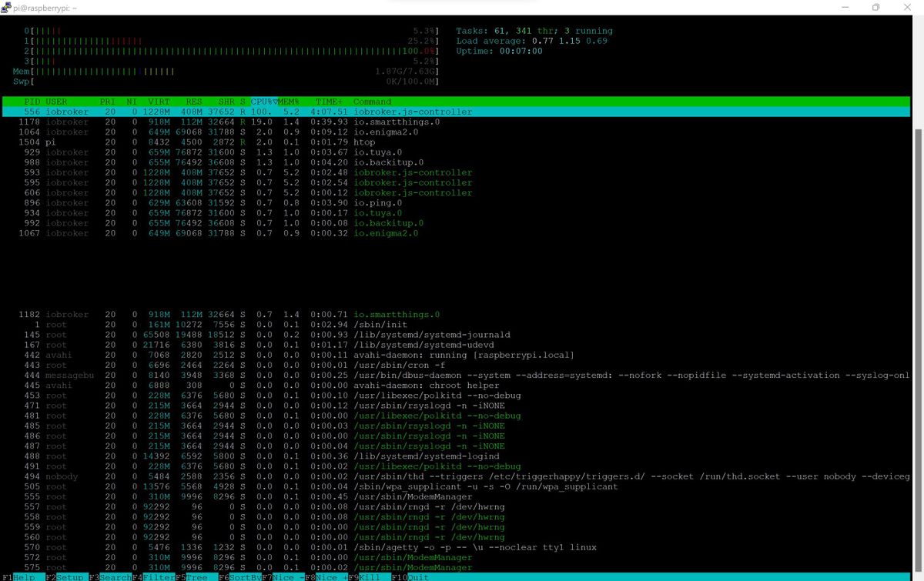Select the systemd-logind process row
This screenshot has width=924, height=581.
(x=456, y=456)
